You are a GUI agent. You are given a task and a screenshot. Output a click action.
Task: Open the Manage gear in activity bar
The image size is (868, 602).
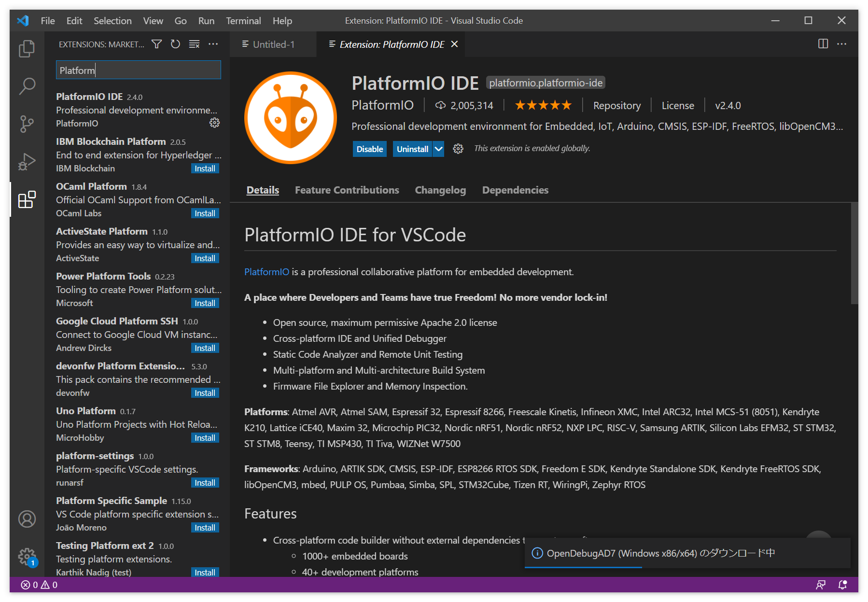[27, 557]
